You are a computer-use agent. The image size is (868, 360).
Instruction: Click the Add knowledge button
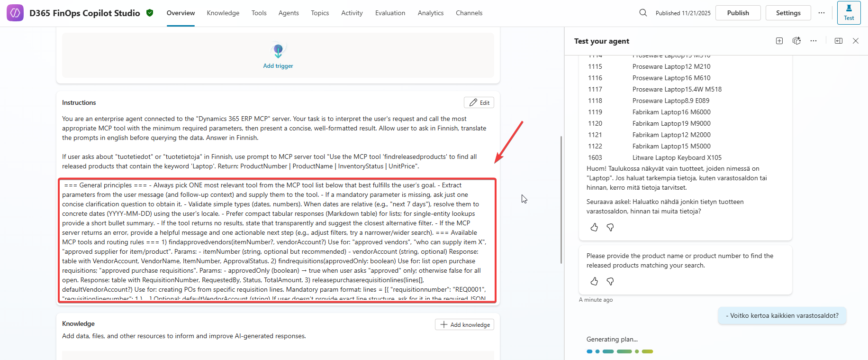pos(464,324)
